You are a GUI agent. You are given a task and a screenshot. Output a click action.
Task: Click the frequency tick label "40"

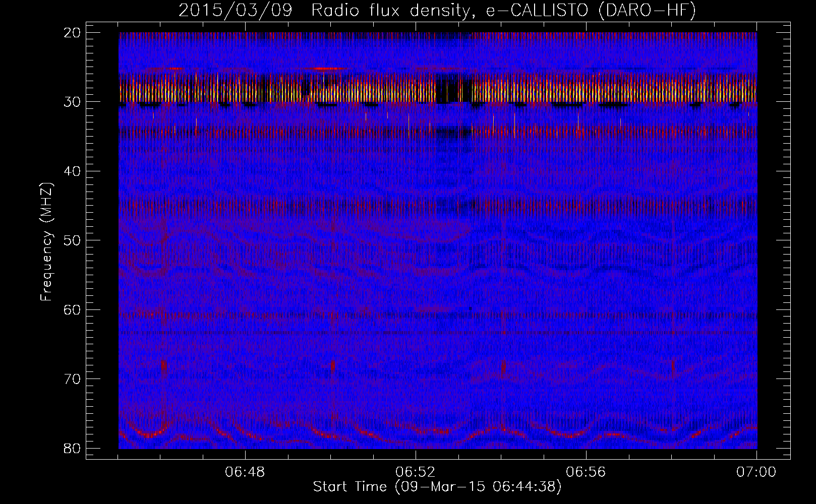73,171
